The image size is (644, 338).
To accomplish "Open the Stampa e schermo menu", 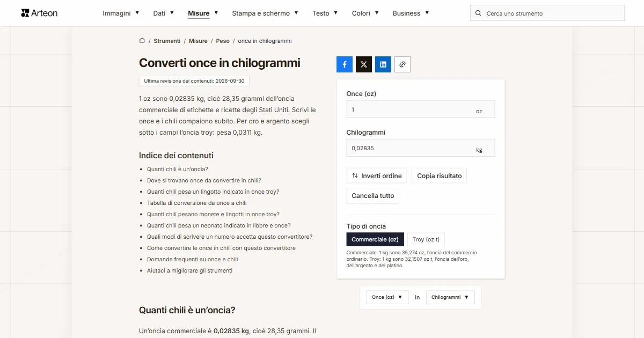I will pyautogui.click(x=265, y=13).
